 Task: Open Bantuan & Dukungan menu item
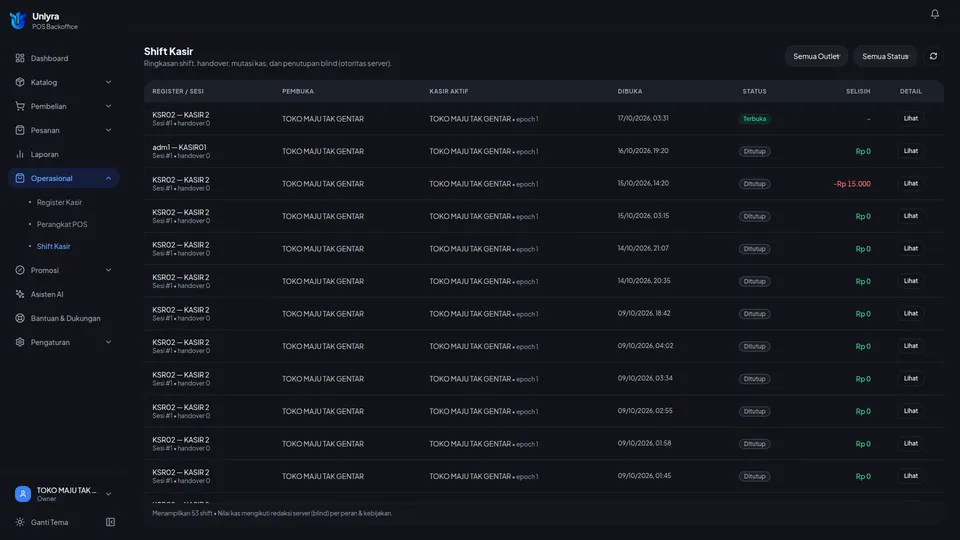pos(64,318)
